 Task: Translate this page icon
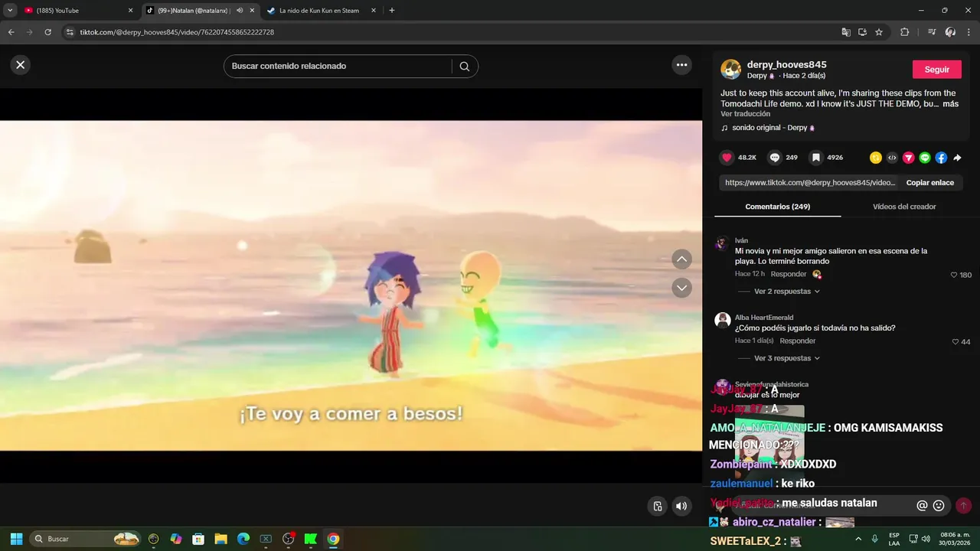click(x=845, y=32)
